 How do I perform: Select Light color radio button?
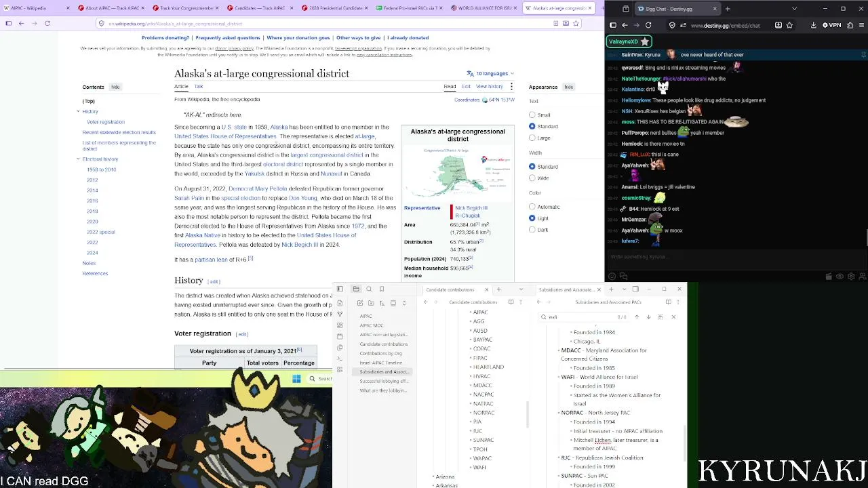(x=532, y=218)
